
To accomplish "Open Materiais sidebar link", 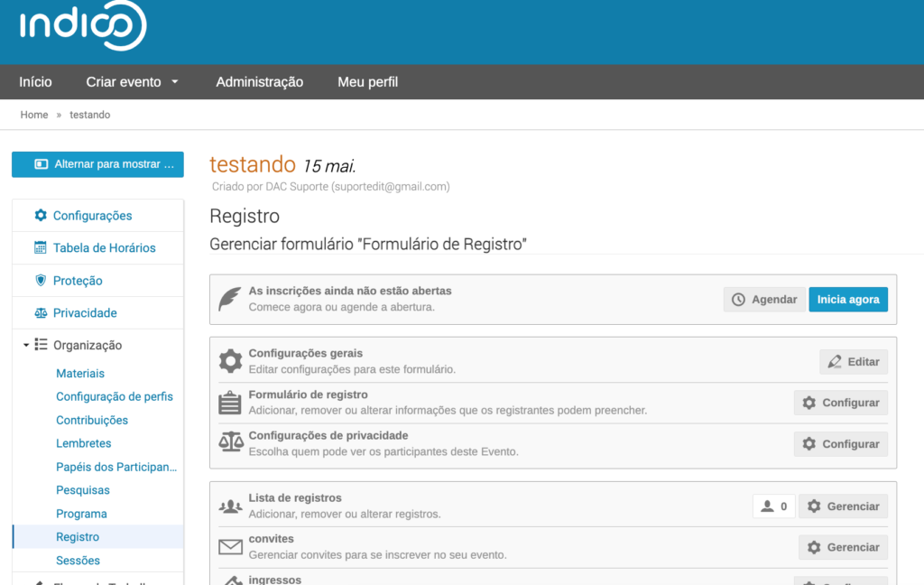I will [x=80, y=373].
